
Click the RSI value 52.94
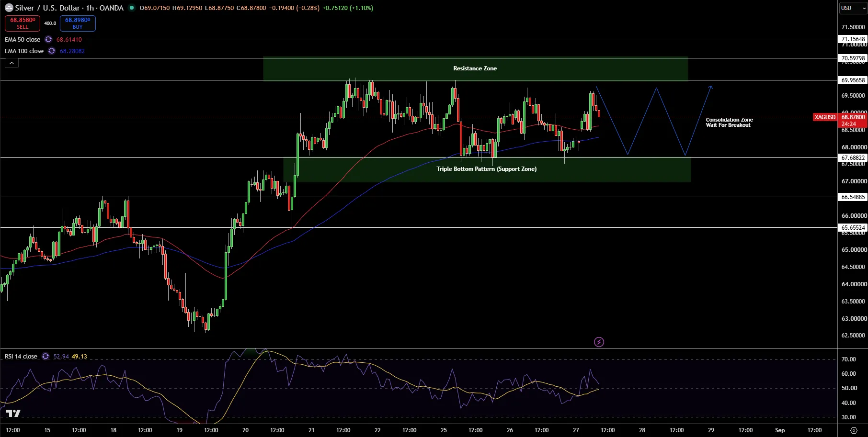pyautogui.click(x=61, y=357)
